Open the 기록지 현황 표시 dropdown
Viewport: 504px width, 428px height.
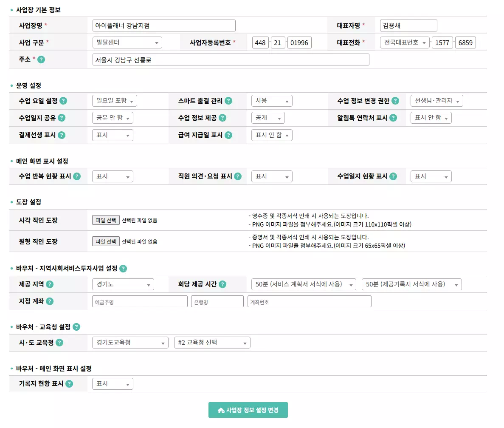click(112, 383)
